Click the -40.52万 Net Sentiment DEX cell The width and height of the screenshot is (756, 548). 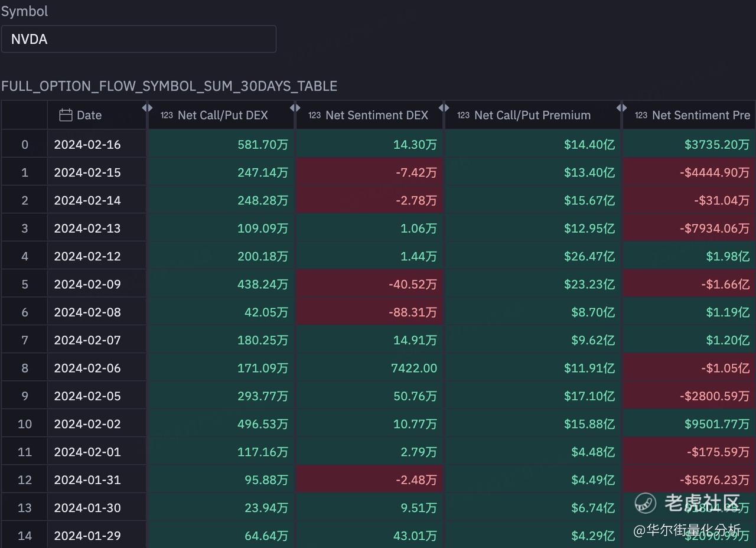click(369, 284)
